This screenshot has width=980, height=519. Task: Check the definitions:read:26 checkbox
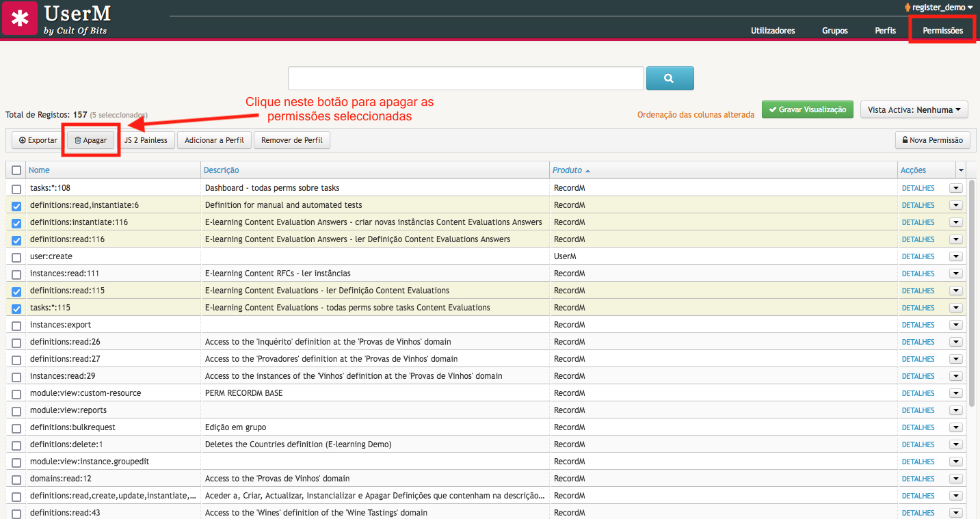pyautogui.click(x=16, y=343)
